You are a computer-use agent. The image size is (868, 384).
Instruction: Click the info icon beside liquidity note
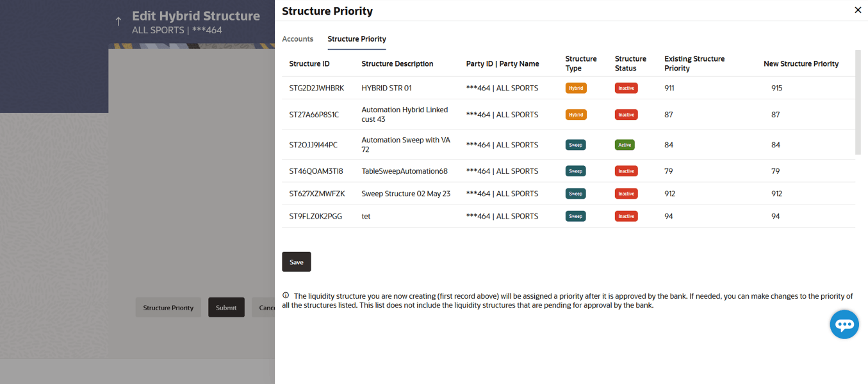coord(286,296)
